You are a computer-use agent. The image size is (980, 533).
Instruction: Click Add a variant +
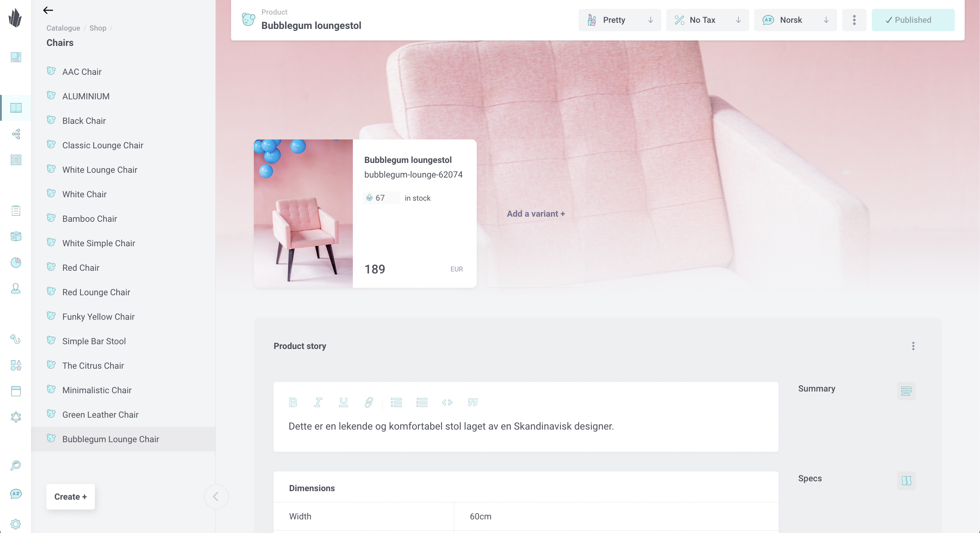[x=536, y=214]
